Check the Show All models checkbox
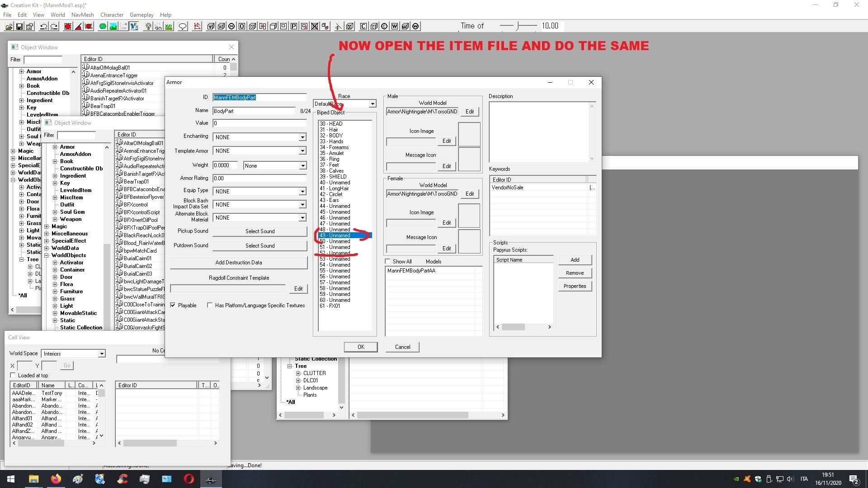This screenshot has width=868, height=488. 387,262
